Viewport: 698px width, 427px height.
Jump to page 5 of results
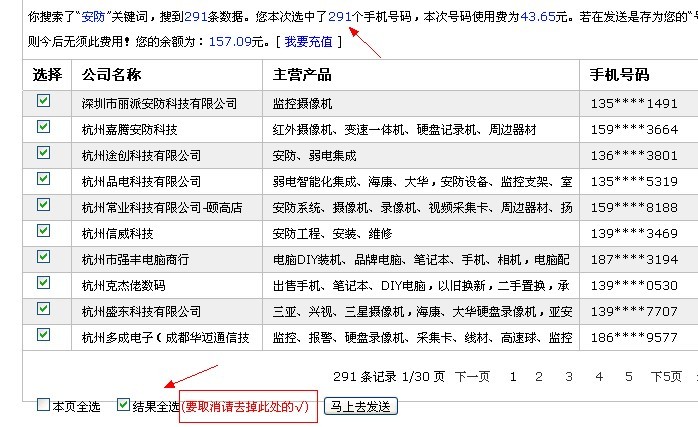(628, 377)
